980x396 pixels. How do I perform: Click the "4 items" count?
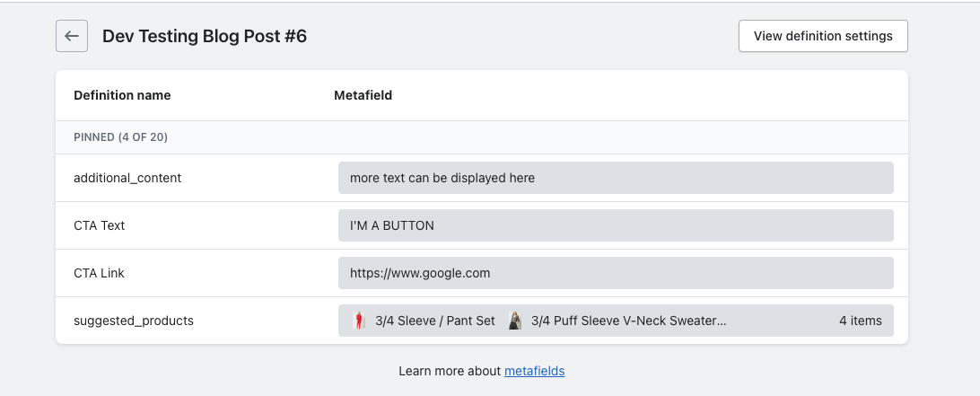(860, 321)
